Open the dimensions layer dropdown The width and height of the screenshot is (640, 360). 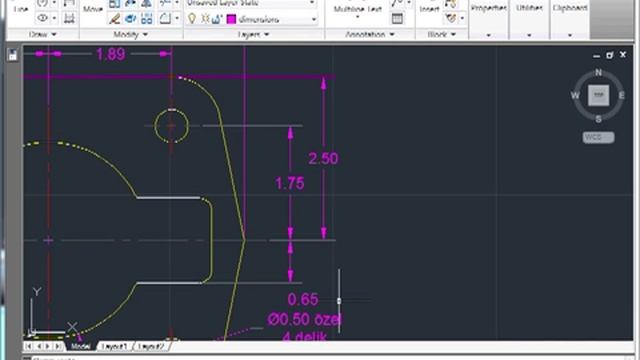click(x=313, y=19)
